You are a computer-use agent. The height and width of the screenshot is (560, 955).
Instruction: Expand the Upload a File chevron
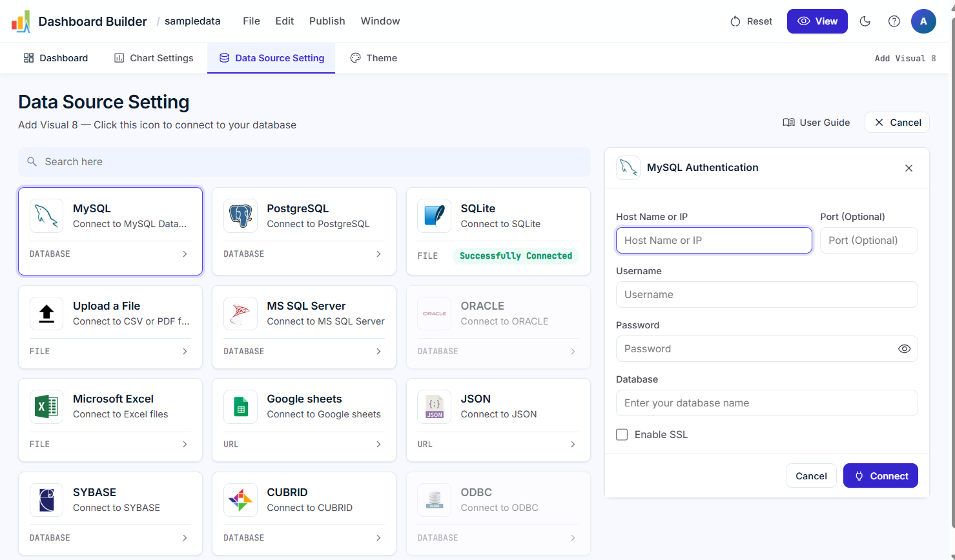pos(185,352)
